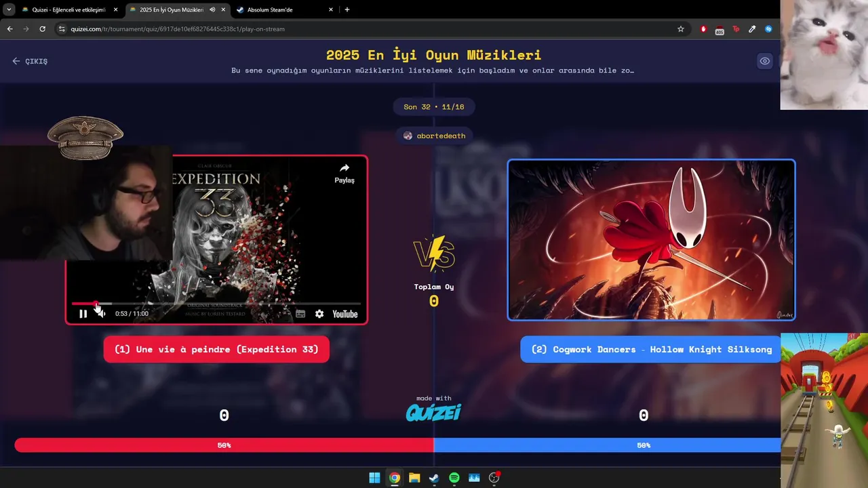Screen dimensions: 868x488
Task: Open the tab search dropdown
Action: 9,9
